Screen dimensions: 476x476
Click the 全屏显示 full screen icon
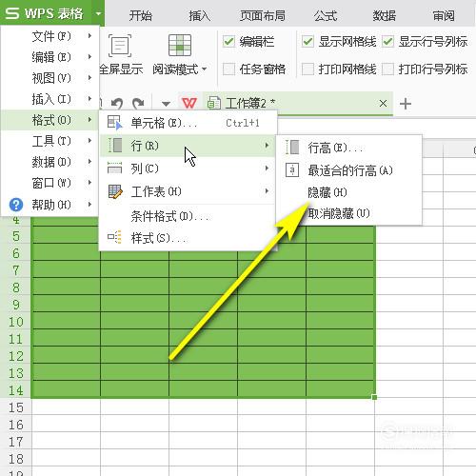click(x=120, y=46)
